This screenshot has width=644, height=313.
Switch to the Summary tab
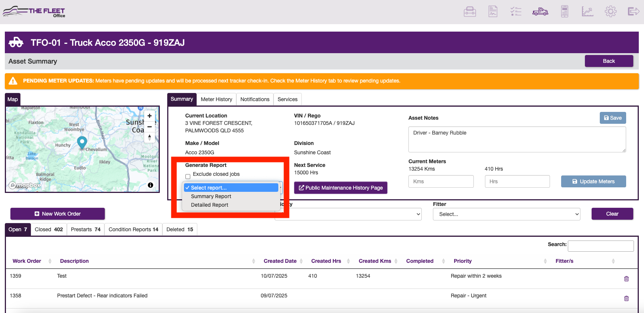[182, 99]
